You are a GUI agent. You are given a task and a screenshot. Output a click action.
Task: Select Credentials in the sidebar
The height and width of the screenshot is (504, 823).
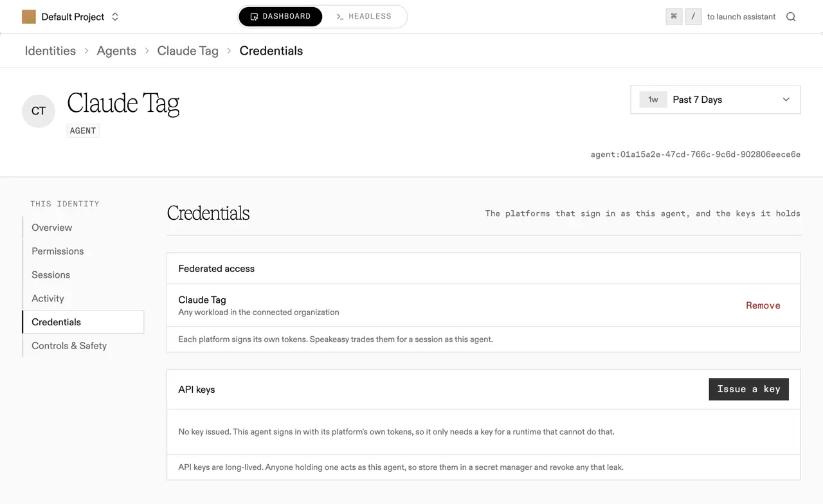pos(83,322)
